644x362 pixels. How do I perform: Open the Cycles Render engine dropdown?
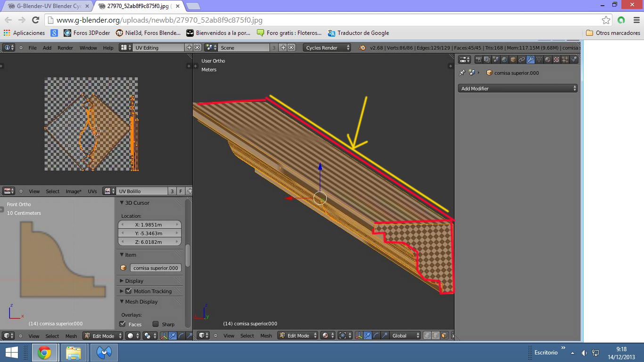pyautogui.click(x=327, y=48)
